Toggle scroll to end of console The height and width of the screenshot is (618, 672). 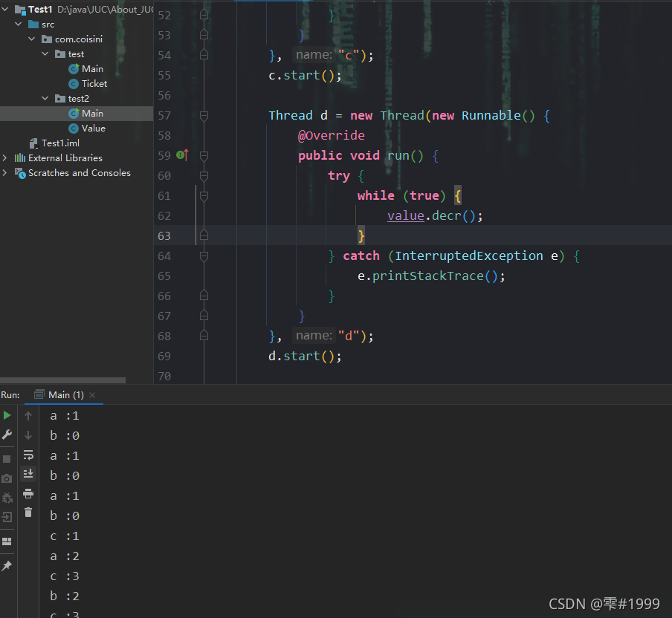tap(28, 474)
